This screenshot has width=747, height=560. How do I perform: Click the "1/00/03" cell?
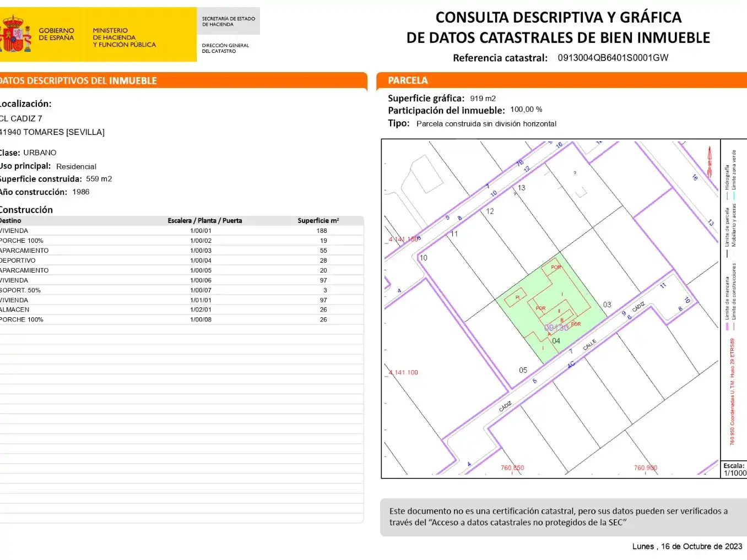coord(201,251)
